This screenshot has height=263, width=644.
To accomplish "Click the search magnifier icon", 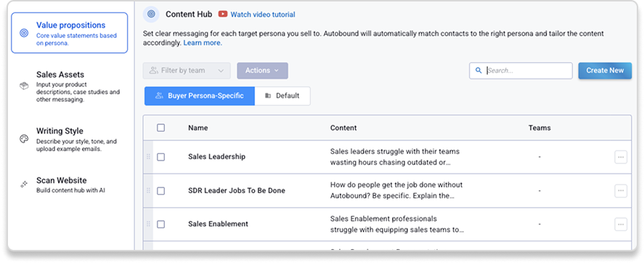I will click(x=478, y=70).
